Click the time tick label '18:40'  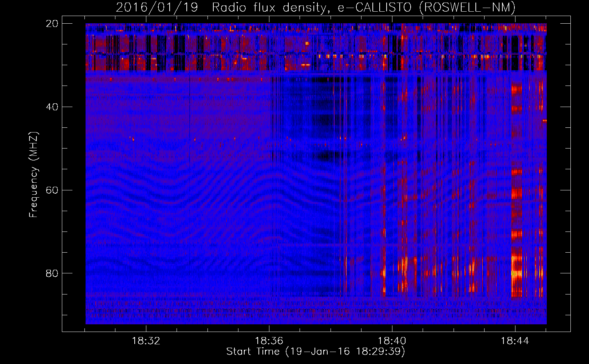pyautogui.click(x=392, y=341)
